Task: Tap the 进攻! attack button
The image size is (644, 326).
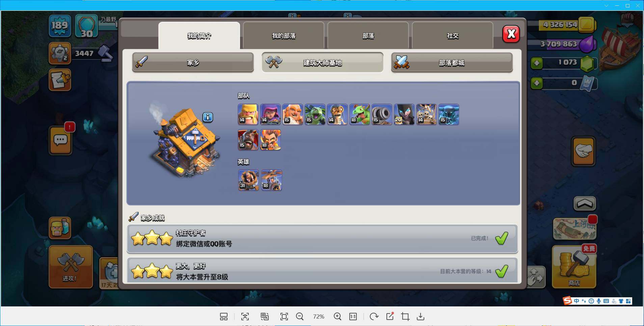Action: click(x=71, y=267)
